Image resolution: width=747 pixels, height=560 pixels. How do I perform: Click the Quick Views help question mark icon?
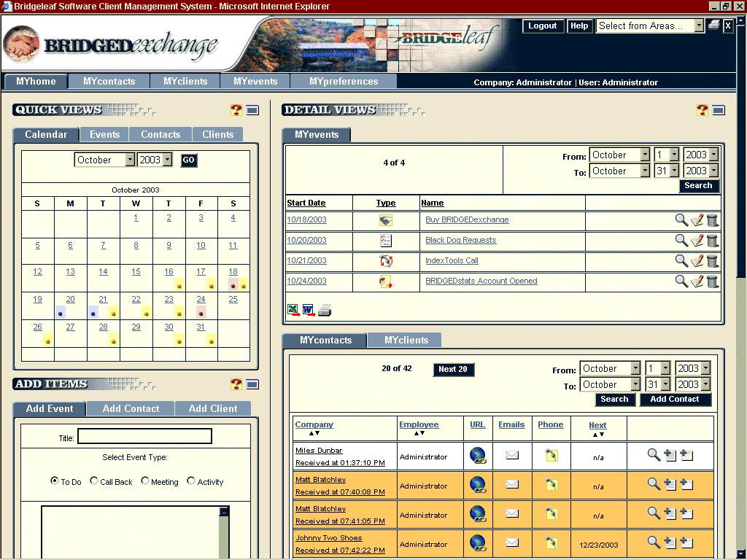(x=236, y=110)
